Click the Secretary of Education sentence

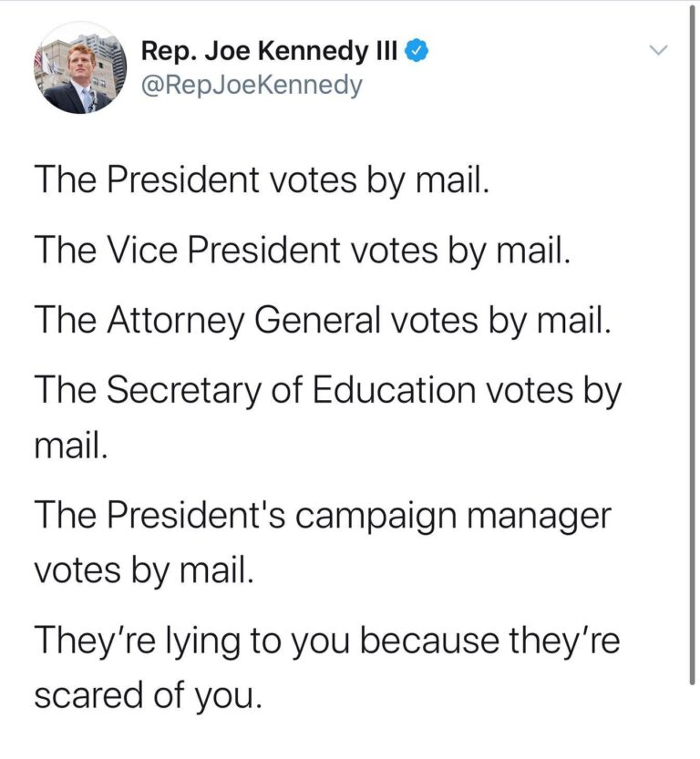click(328, 389)
